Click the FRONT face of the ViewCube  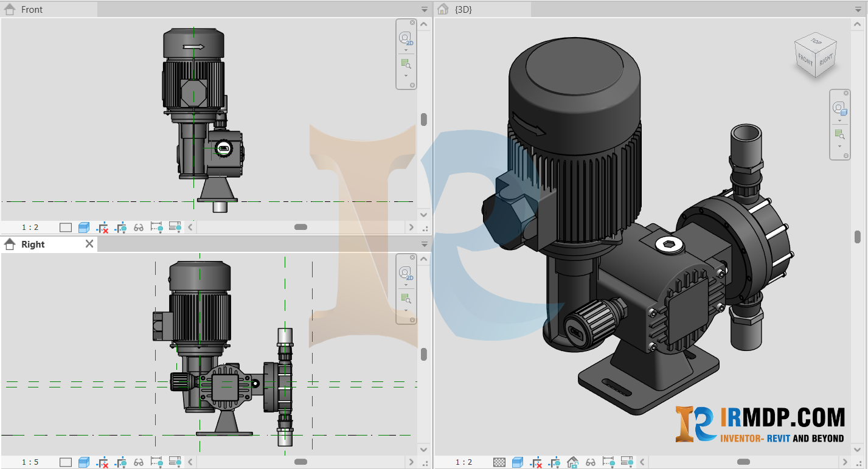point(805,60)
